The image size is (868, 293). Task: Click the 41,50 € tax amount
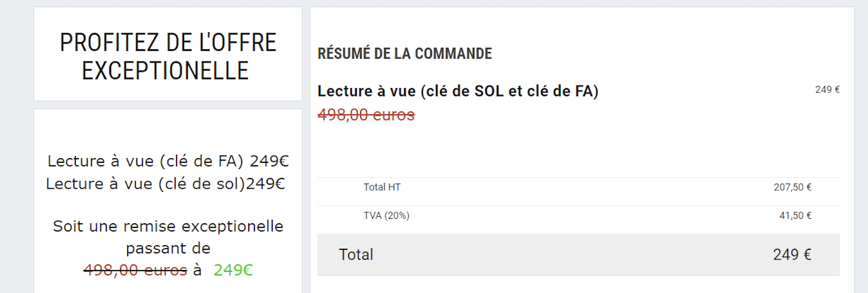(x=795, y=216)
